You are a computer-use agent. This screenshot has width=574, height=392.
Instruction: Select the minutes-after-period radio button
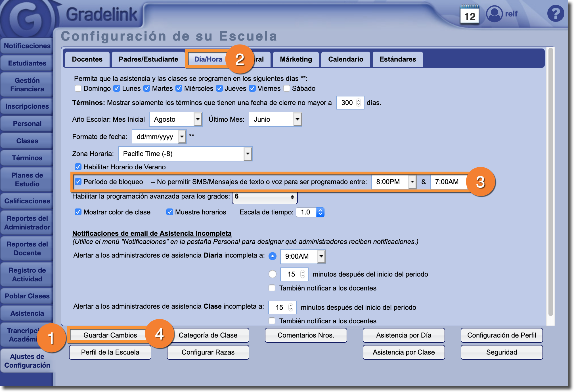click(x=272, y=274)
